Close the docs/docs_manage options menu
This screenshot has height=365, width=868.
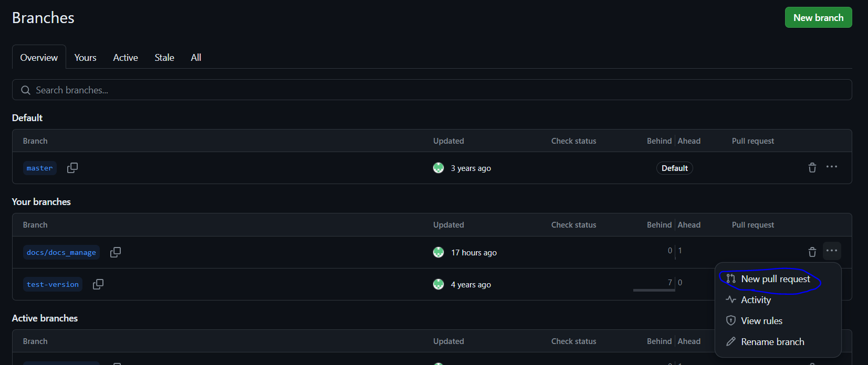(x=832, y=251)
